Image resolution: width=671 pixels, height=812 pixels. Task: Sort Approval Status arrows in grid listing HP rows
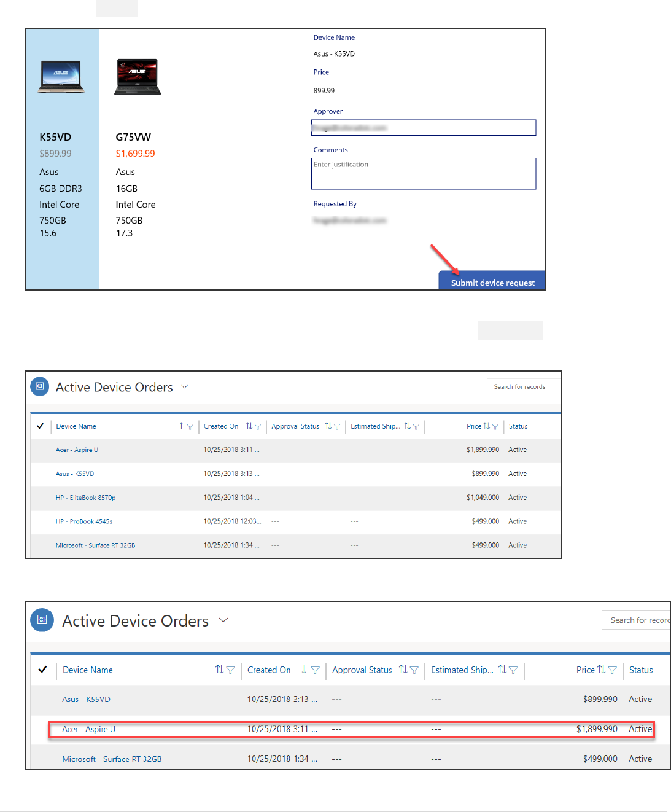pos(328,426)
